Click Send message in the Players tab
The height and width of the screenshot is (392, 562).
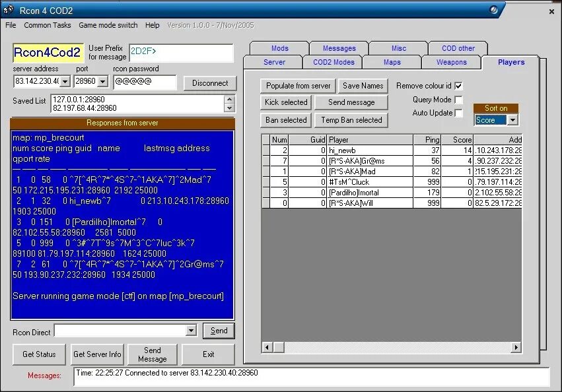pyautogui.click(x=351, y=102)
